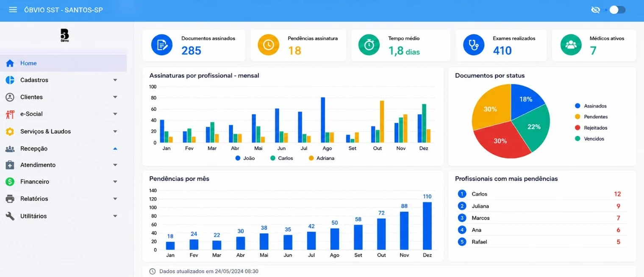Toggle Adriana series in chart legend
Image resolution: width=644 pixels, height=277 pixels.
(322, 158)
